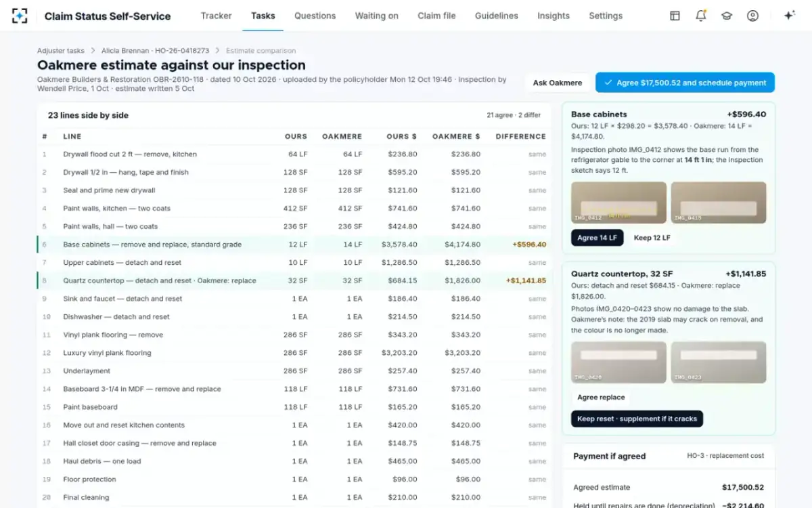Click the Quartz countertop, 32 SF heading
Image resolution: width=812 pixels, height=508 pixels.
(622, 274)
